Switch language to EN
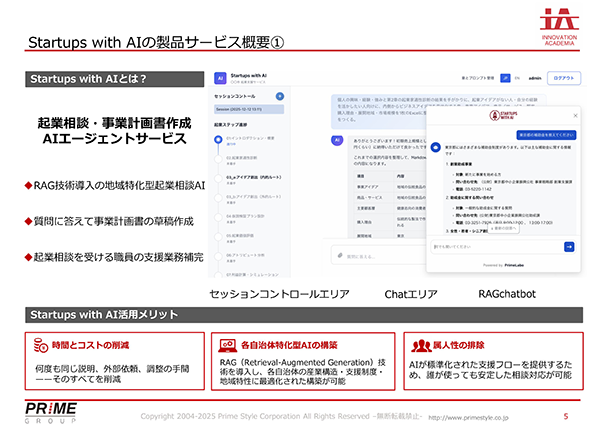The height and width of the screenshot is (424, 600). point(517,77)
